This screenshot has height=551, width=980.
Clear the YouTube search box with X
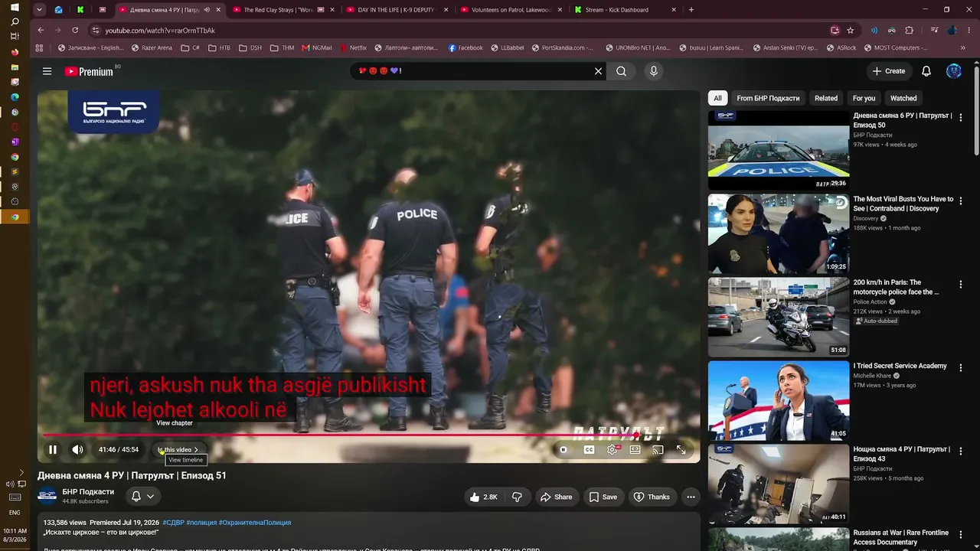(x=599, y=71)
